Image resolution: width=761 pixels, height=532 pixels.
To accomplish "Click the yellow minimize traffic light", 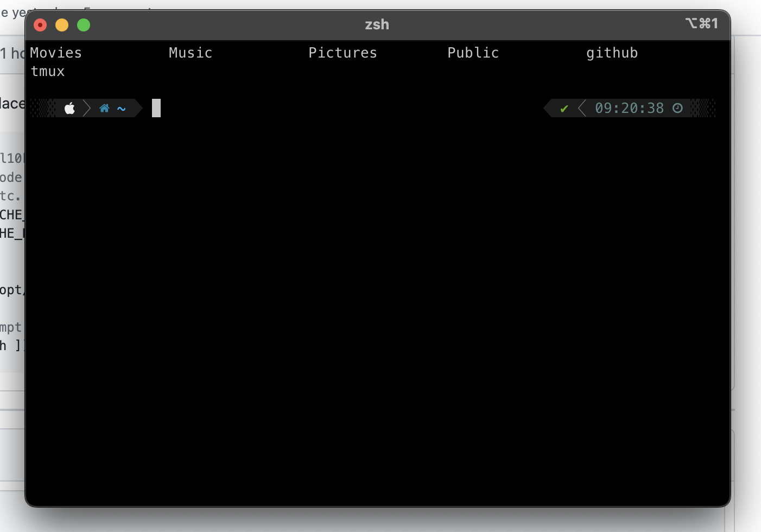I will 61,25.
